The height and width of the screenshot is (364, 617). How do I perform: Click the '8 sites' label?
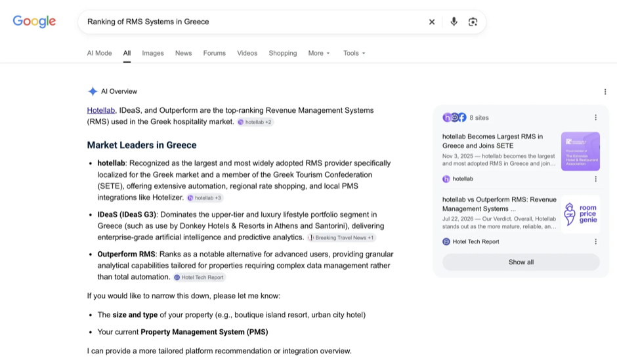(x=479, y=117)
